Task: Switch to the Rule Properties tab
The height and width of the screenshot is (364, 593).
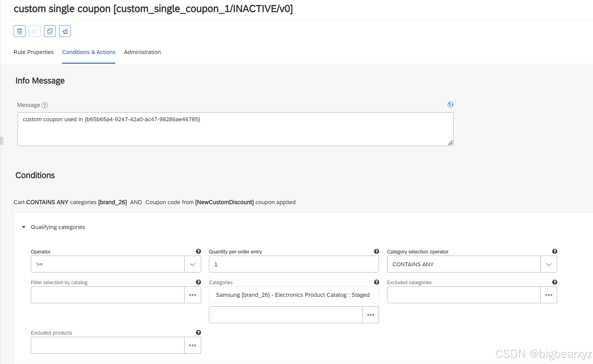Action: click(x=34, y=52)
